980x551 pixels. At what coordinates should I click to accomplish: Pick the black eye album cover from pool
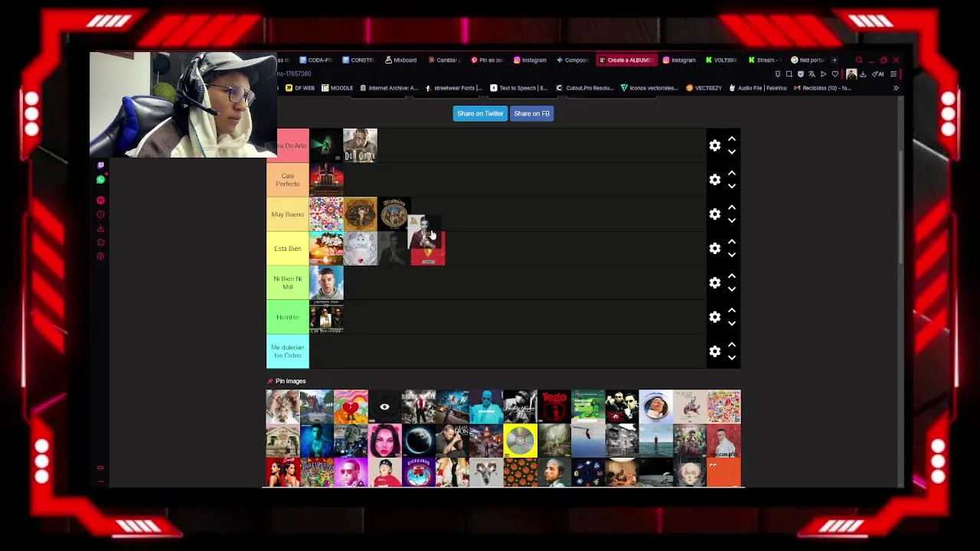[x=384, y=407]
